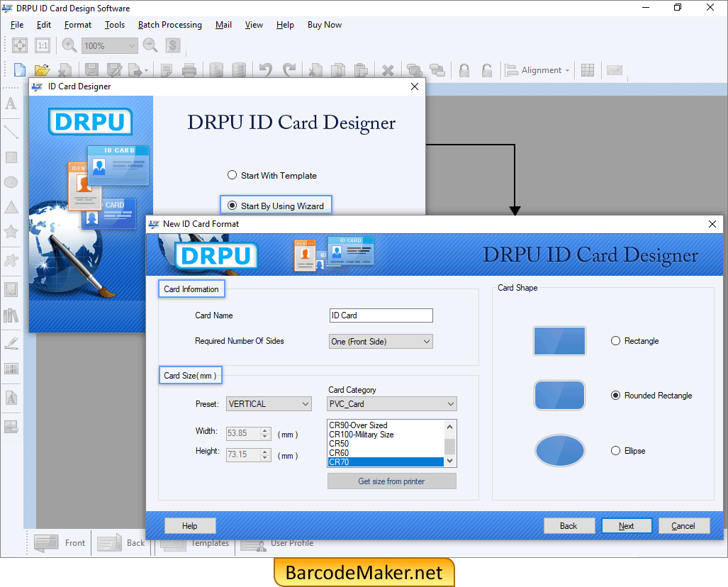Select the Barcode tool in sidebar

(x=11, y=369)
